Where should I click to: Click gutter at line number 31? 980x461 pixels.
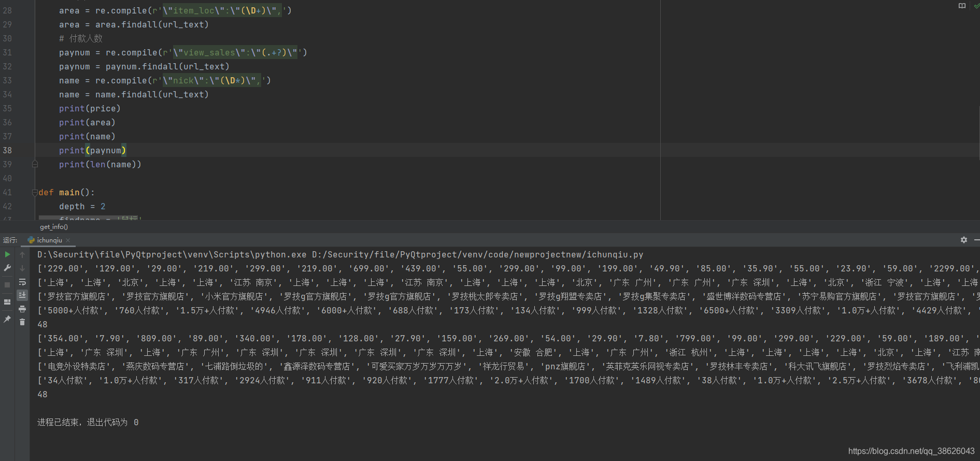click(7, 52)
